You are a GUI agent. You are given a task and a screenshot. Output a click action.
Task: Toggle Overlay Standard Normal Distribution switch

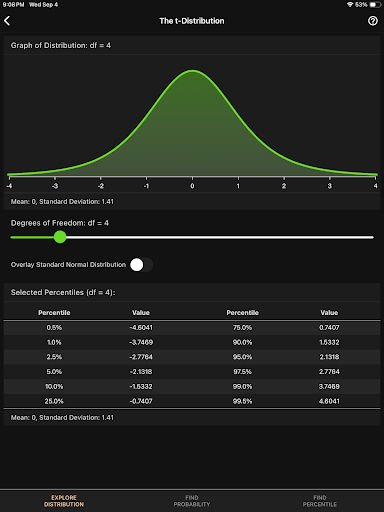point(141,265)
